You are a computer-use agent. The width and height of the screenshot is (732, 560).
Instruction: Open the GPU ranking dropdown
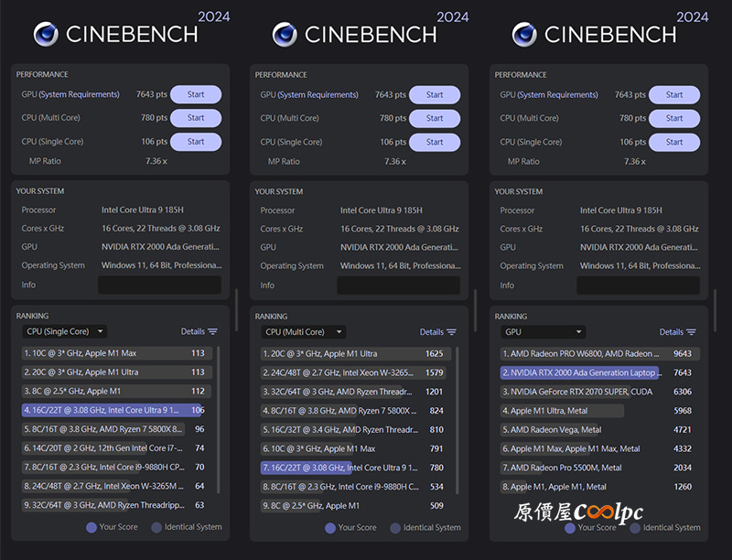click(544, 332)
